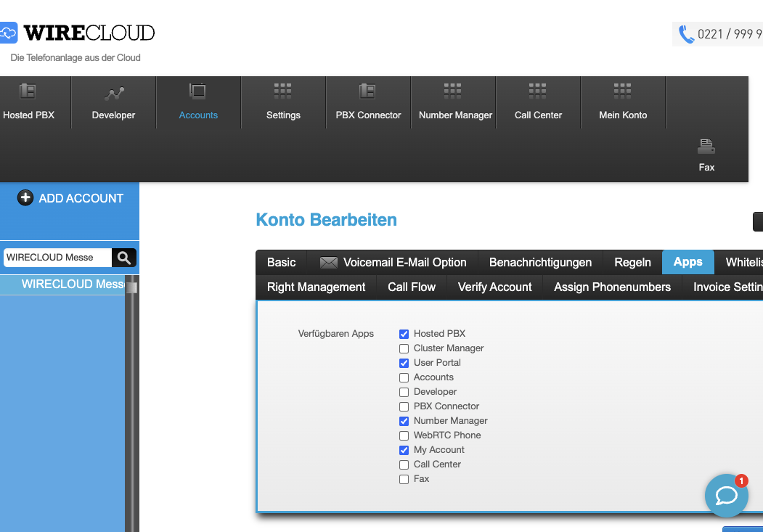The width and height of the screenshot is (763, 532).
Task: Enable the Cluster Manager checkbox
Action: coord(404,348)
